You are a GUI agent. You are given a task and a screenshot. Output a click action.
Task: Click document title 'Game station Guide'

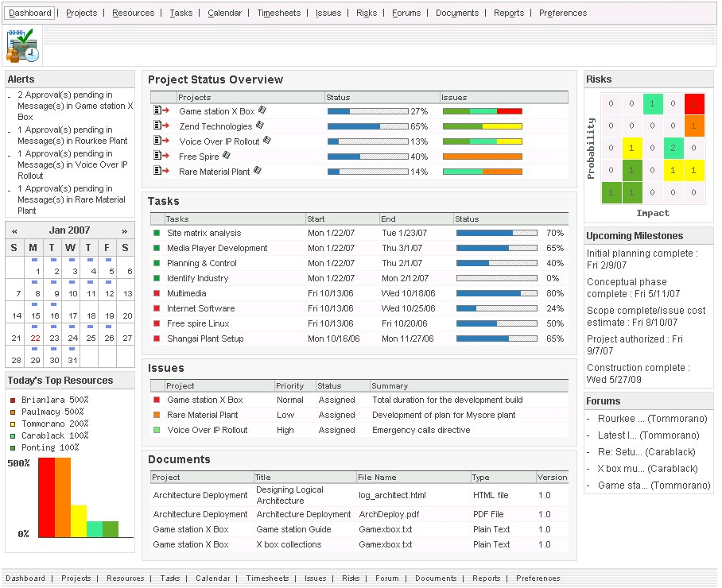point(293,529)
